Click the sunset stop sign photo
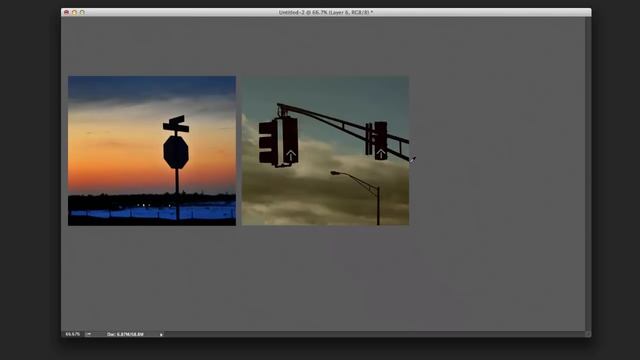The image size is (640, 360). coord(152,151)
